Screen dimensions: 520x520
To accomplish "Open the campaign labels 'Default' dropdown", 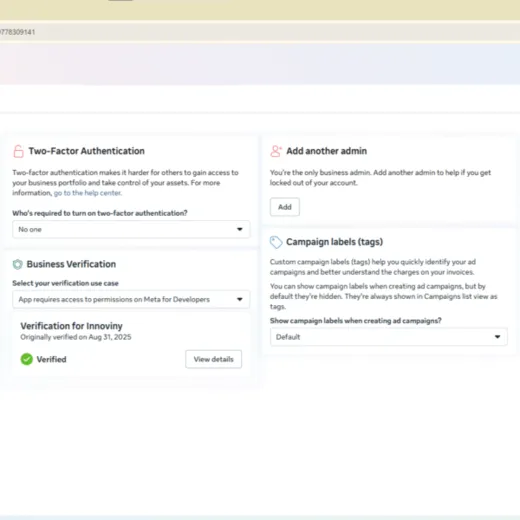I will coord(389,337).
